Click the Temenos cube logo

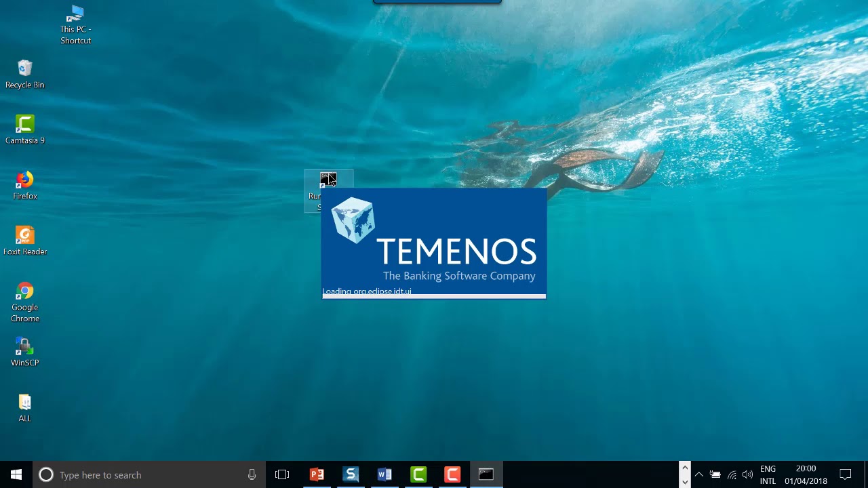(353, 220)
